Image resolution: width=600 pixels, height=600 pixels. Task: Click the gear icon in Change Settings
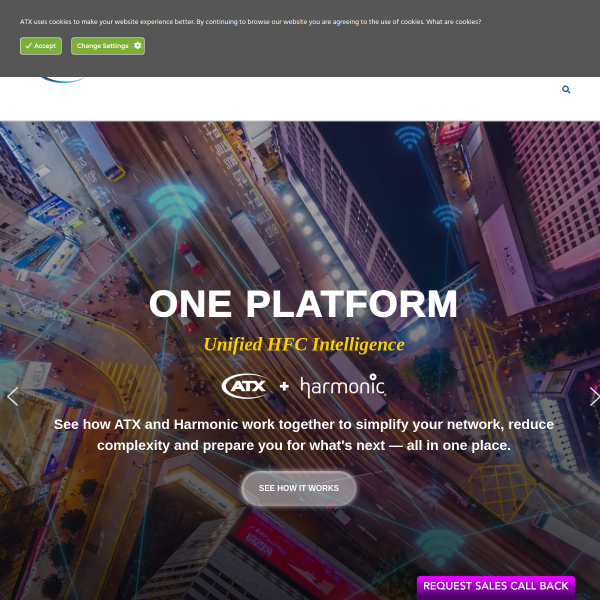(137, 46)
